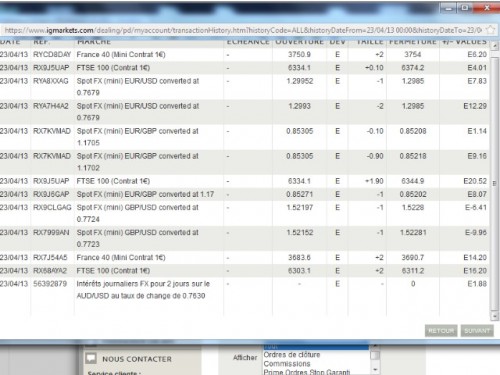The width and height of the screenshot is (500, 375).
Task: Click the Nous Contacter heading
Action: (137, 359)
